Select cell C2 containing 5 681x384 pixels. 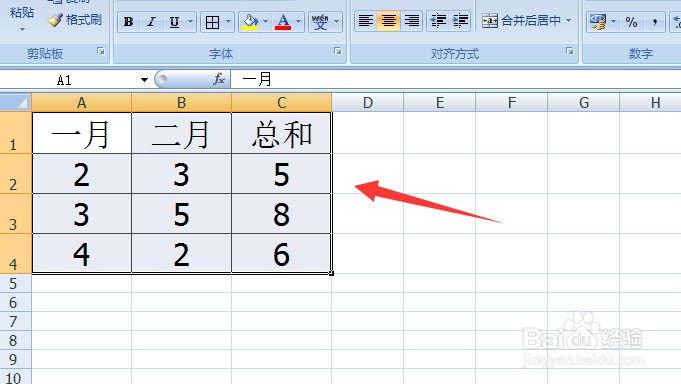point(281,174)
